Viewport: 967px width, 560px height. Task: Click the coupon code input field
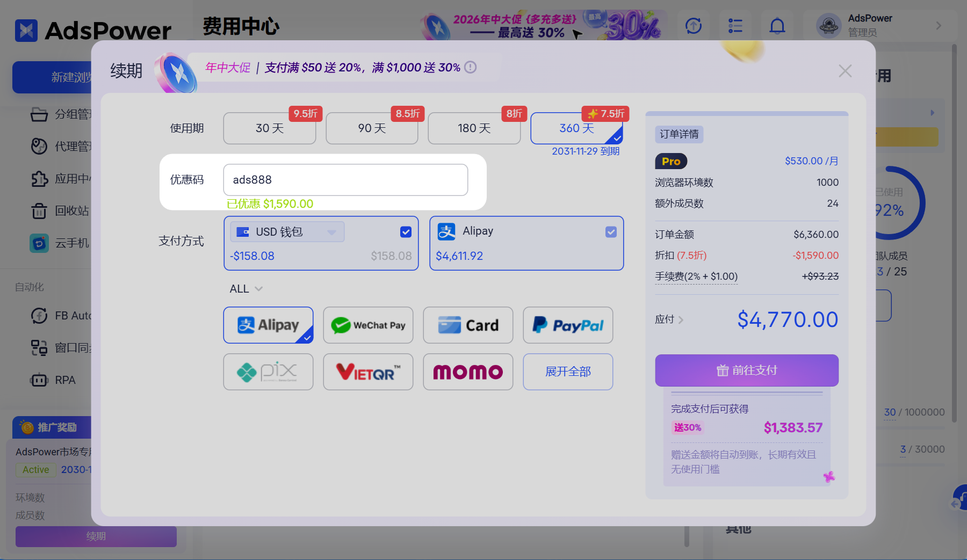coord(345,180)
